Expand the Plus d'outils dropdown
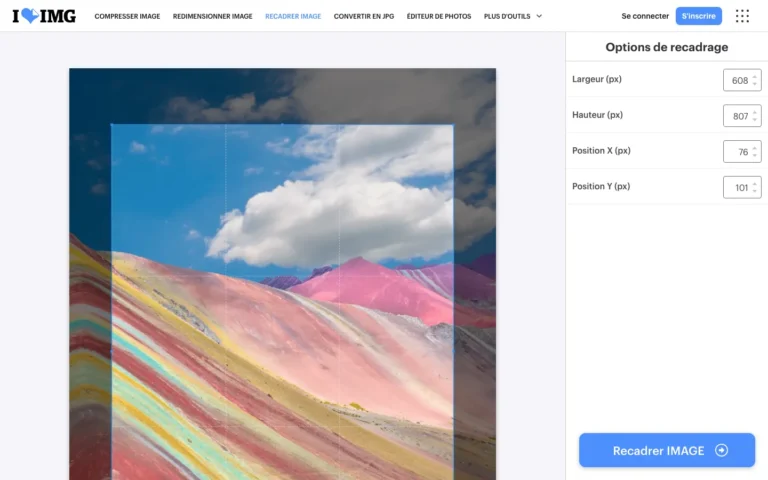Viewport: 768px width, 480px height. 513,16
